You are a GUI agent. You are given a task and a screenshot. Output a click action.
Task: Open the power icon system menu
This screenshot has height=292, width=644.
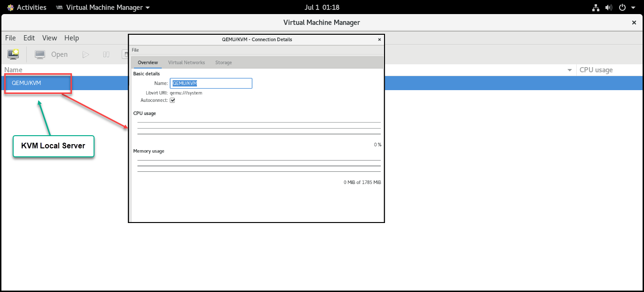pos(622,8)
